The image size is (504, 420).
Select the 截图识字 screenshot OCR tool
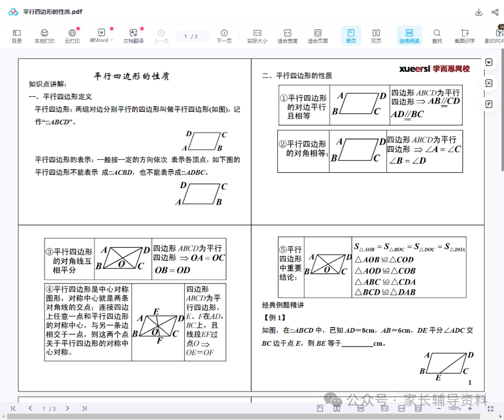(464, 36)
